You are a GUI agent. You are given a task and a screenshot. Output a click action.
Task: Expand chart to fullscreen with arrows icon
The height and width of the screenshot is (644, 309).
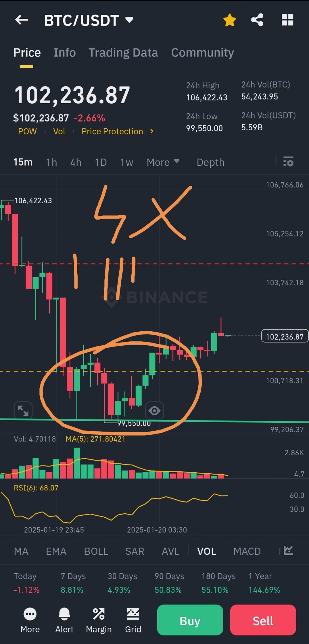pos(23,411)
